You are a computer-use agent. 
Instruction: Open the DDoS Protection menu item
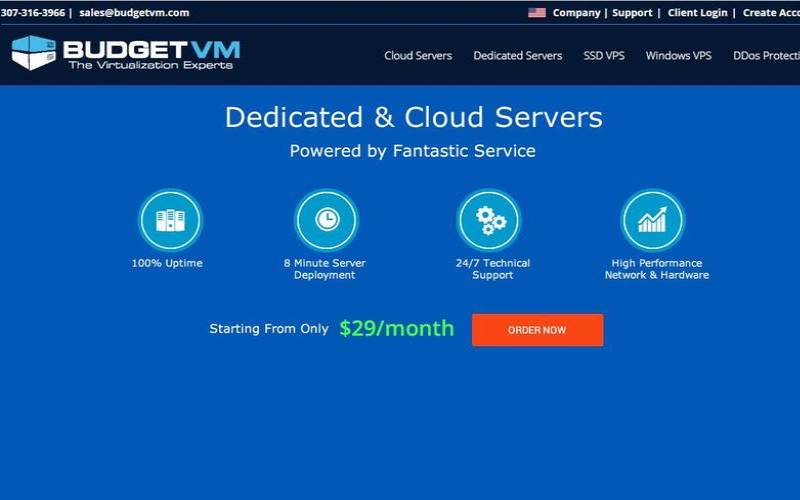tap(766, 56)
